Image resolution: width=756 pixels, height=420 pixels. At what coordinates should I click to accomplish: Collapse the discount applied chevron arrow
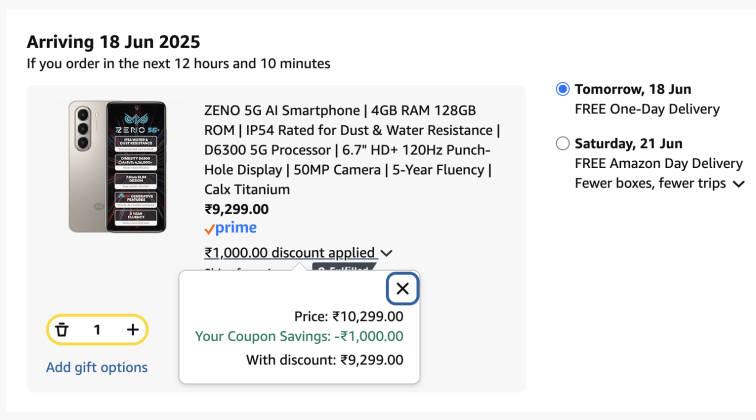tap(387, 254)
